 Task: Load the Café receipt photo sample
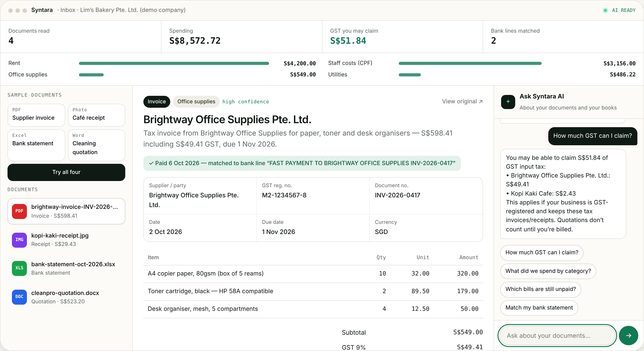pos(97,115)
